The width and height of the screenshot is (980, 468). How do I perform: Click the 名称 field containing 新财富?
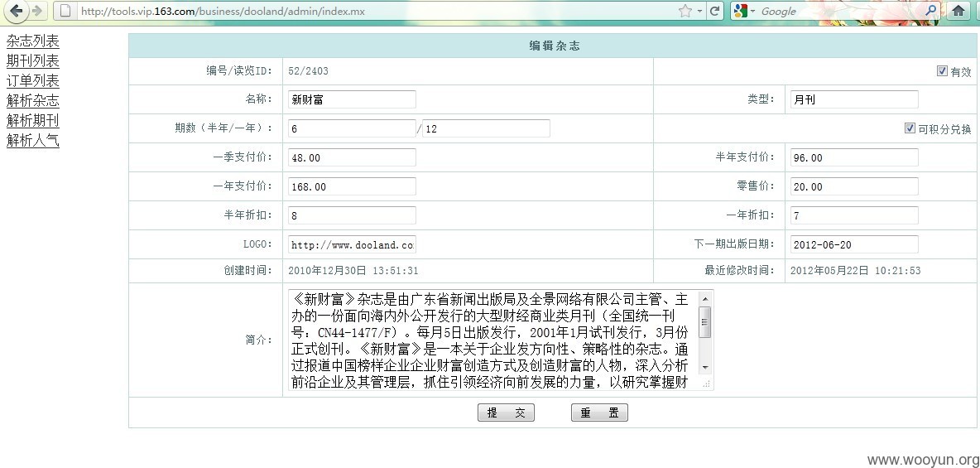(352, 99)
